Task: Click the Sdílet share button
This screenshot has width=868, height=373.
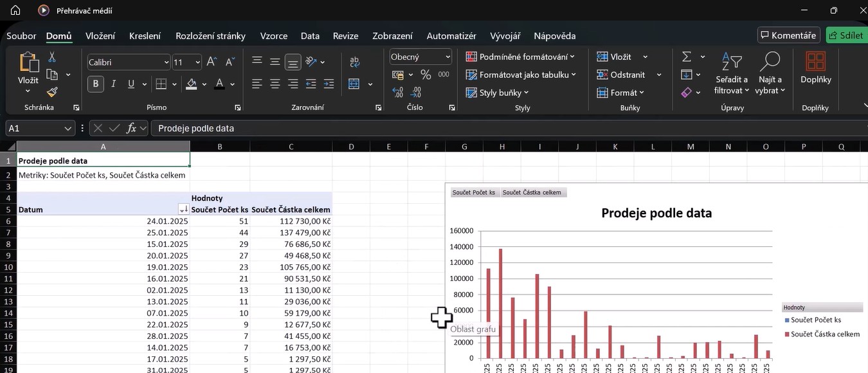Action: (x=845, y=35)
